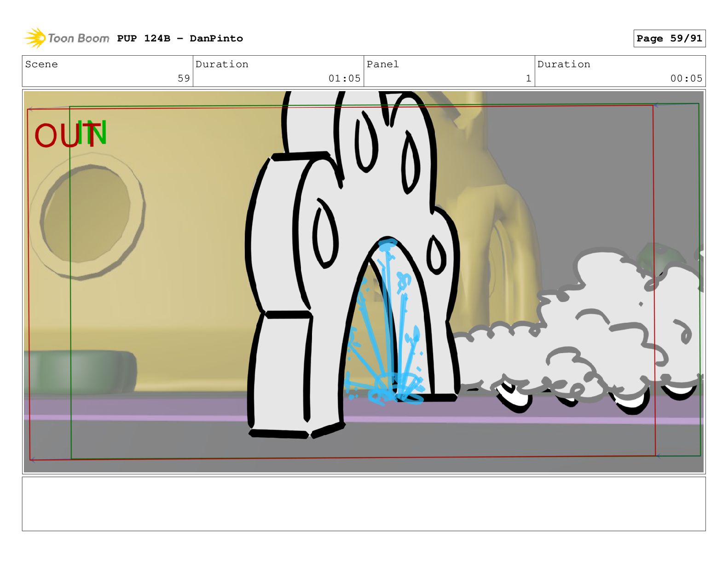
Task: Click the 'Duration' label beside Panel
Action: (564, 64)
